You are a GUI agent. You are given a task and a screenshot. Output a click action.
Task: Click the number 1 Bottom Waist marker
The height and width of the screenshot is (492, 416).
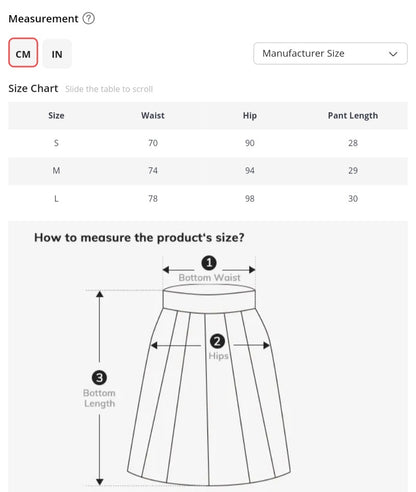(209, 263)
